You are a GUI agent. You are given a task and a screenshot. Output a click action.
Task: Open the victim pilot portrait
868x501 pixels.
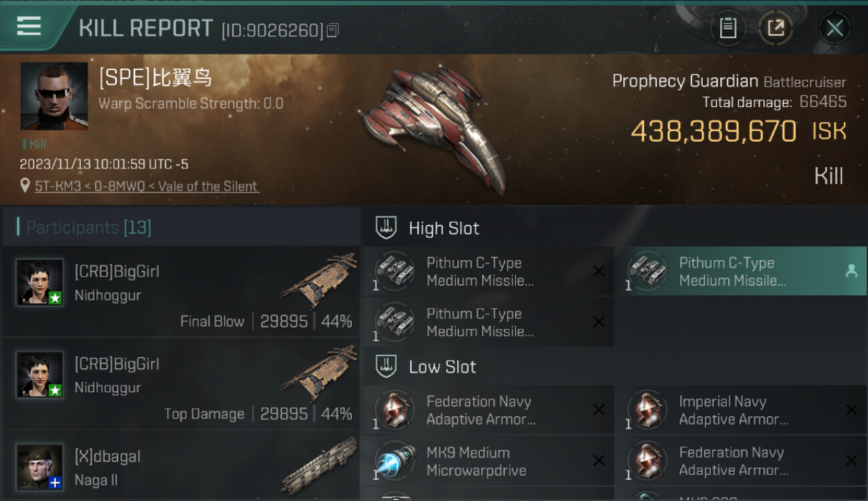(x=54, y=96)
